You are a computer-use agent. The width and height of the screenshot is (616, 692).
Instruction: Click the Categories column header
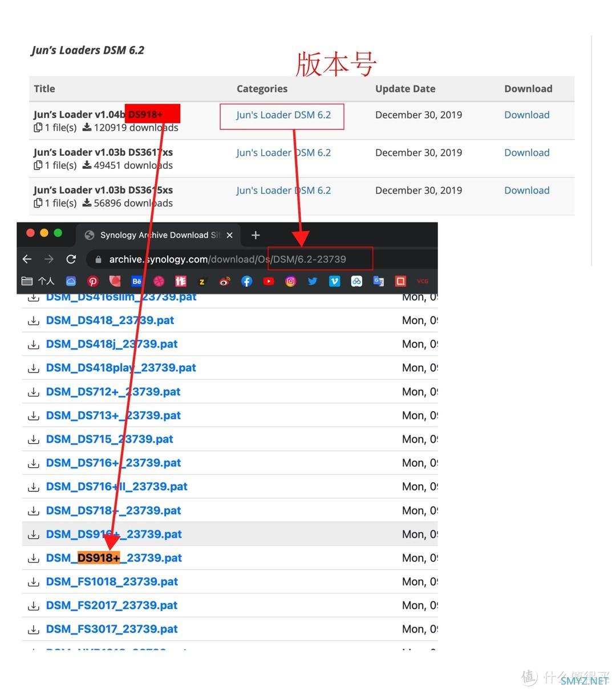point(262,88)
